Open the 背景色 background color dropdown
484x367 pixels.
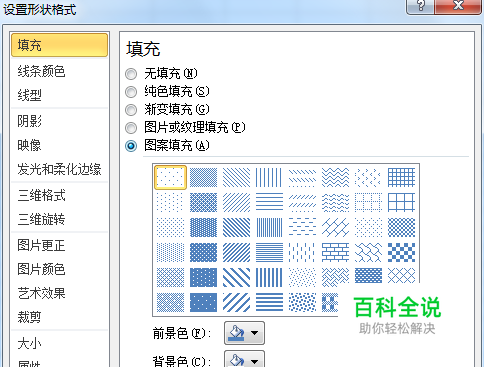pyautogui.click(x=244, y=359)
